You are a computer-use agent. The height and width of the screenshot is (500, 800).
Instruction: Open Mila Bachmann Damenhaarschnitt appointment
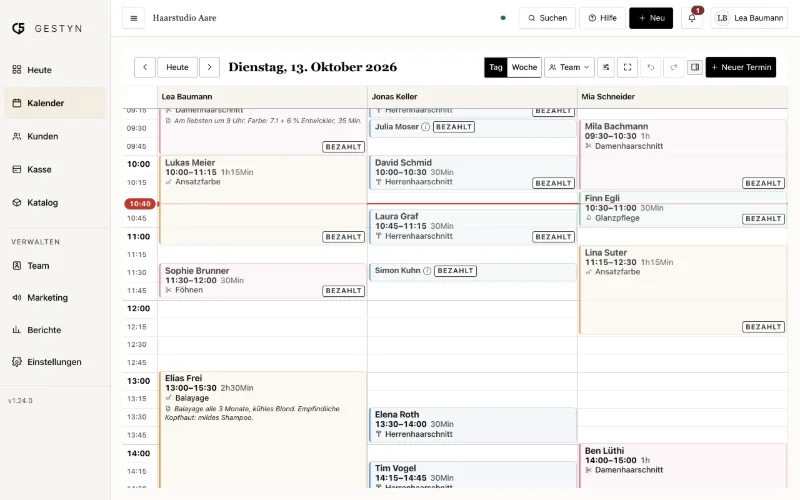click(683, 155)
